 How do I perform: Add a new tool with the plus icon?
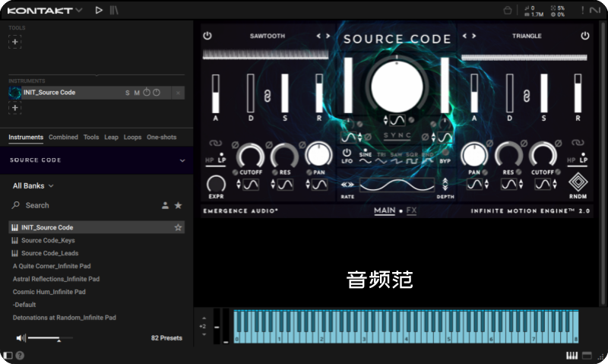(x=15, y=42)
